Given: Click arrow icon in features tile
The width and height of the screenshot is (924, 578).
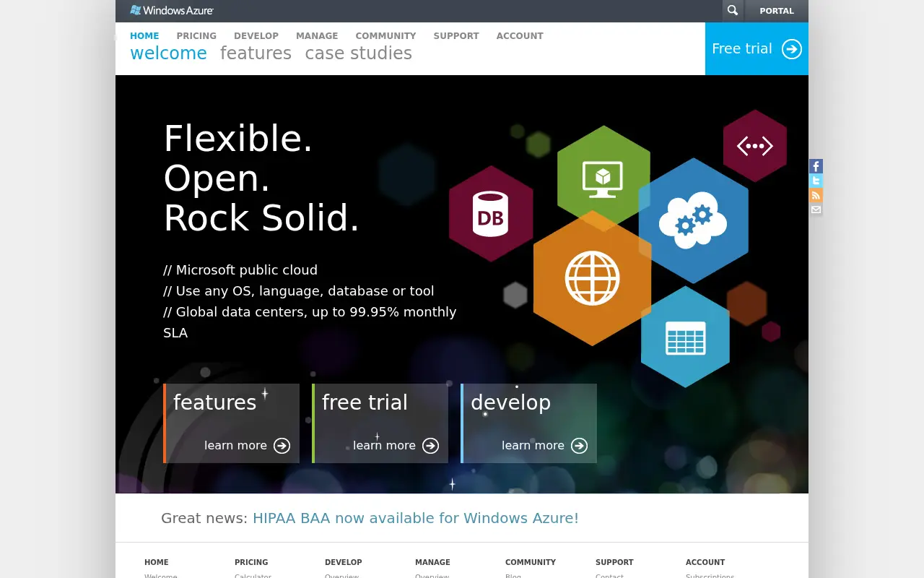Looking at the screenshot, I should click(282, 446).
